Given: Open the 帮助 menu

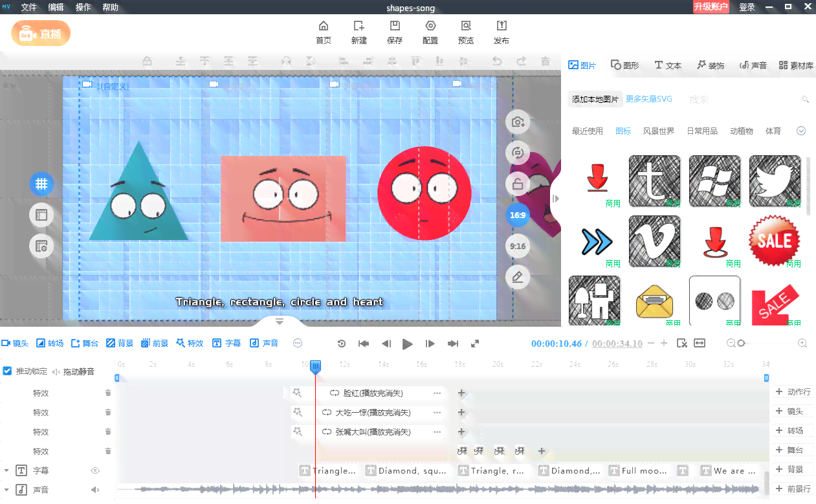Looking at the screenshot, I should click(111, 8).
